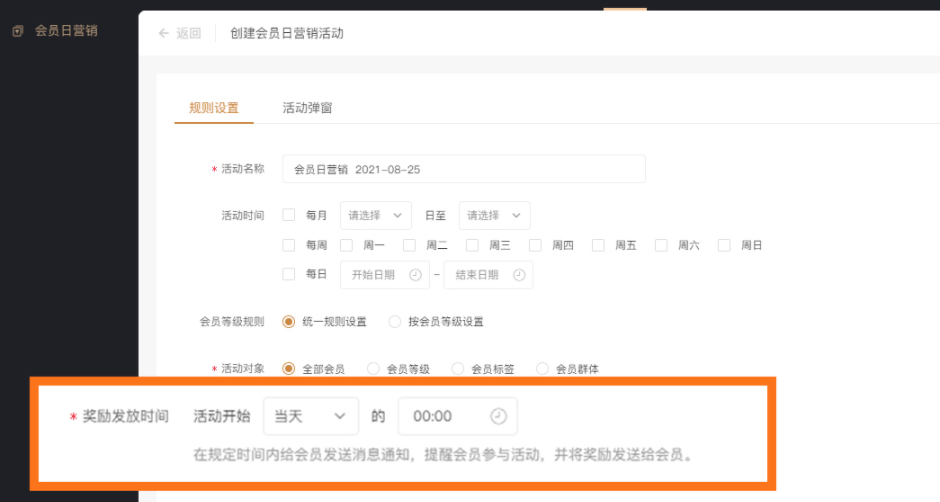
Task: Click the 会员日营销 sidebar icon
Action: [18, 31]
